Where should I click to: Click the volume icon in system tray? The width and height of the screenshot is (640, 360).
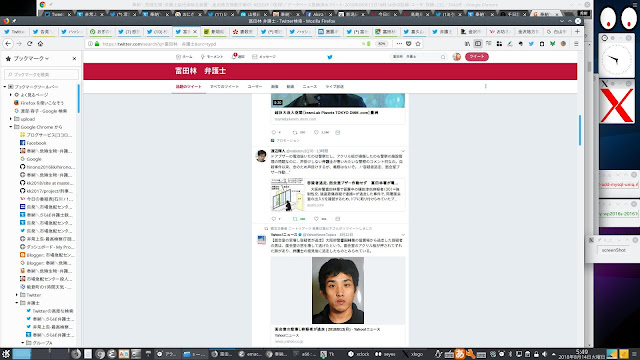tap(544, 354)
